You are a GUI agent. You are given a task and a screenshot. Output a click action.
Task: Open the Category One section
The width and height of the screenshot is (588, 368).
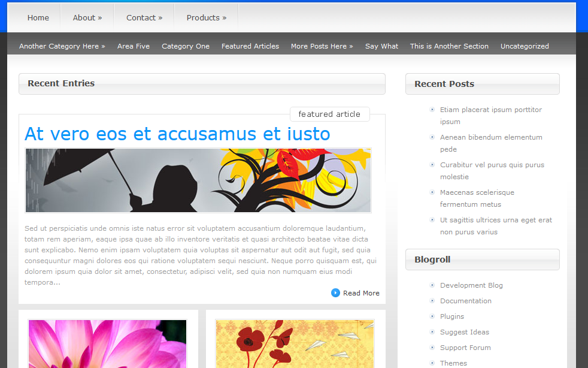click(x=186, y=46)
